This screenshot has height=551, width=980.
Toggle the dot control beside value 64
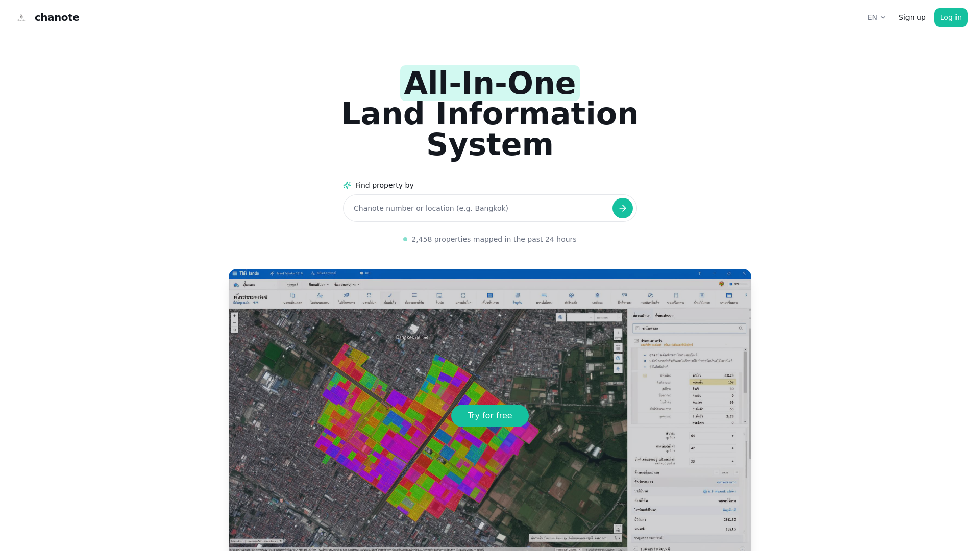tap(733, 436)
